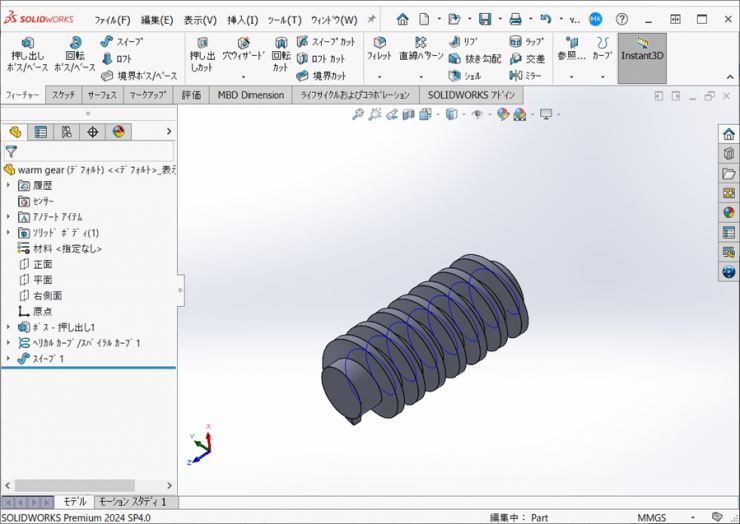Open the 挿入(I) menu
This screenshot has height=524, width=740.
[x=243, y=20]
